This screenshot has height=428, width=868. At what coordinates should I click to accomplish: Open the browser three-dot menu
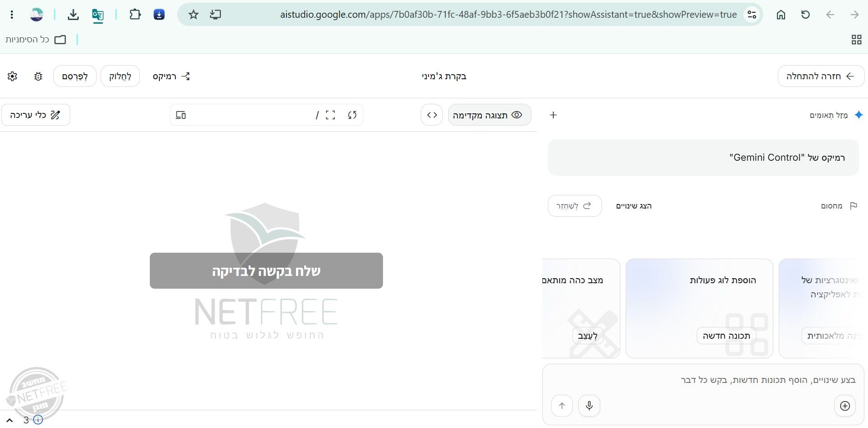tap(12, 15)
